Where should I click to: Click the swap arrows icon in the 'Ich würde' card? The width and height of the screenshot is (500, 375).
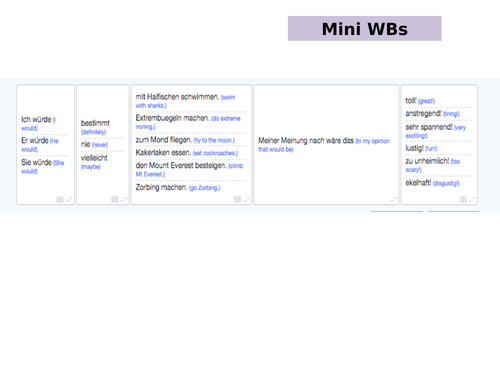click(69, 199)
